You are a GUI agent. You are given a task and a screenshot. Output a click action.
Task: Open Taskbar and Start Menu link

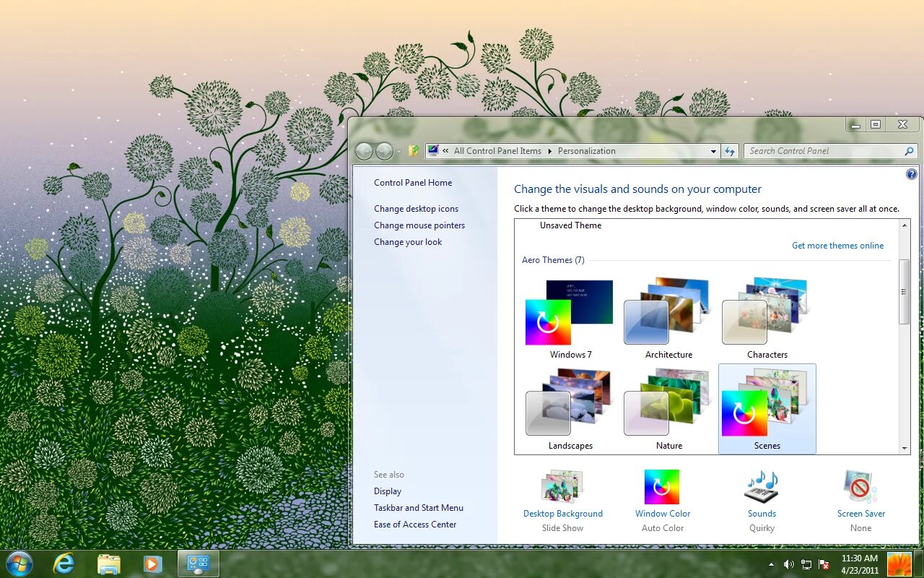tap(419, 508)
